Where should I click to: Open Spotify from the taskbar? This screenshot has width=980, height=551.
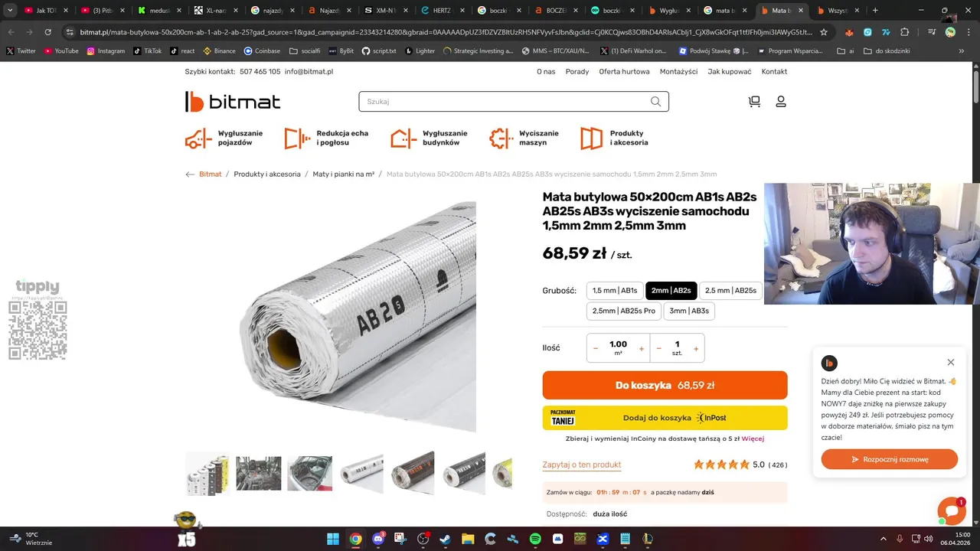535,539
